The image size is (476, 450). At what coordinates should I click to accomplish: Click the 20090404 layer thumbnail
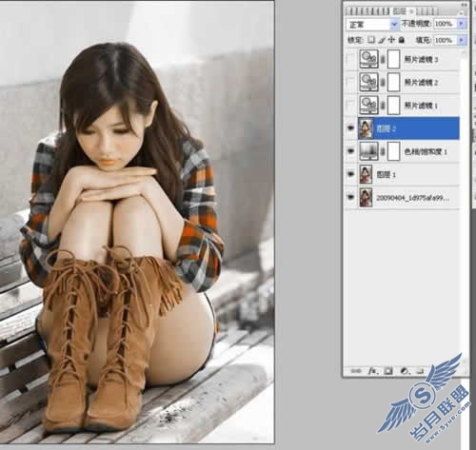coord(366,197)
